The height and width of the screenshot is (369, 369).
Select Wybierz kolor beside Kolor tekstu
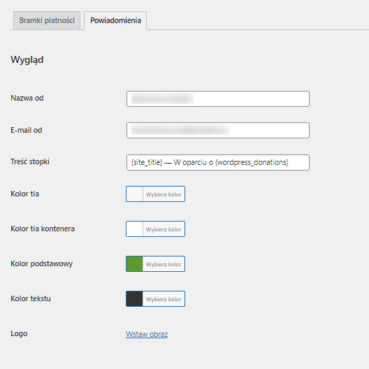(x=164, y=299)
